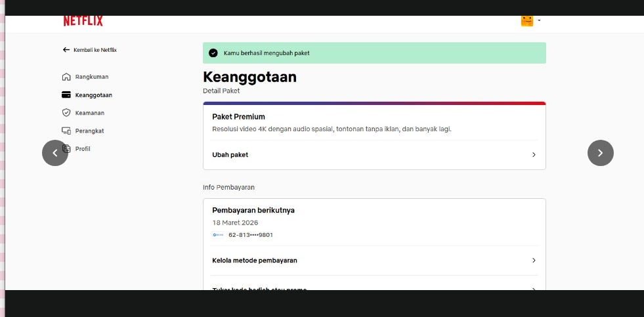The width and height of the screenshot is (644, 317).
Task: Go to the previous image with the left arrow button
Action: pyautogui.click(x=55, y=153)
